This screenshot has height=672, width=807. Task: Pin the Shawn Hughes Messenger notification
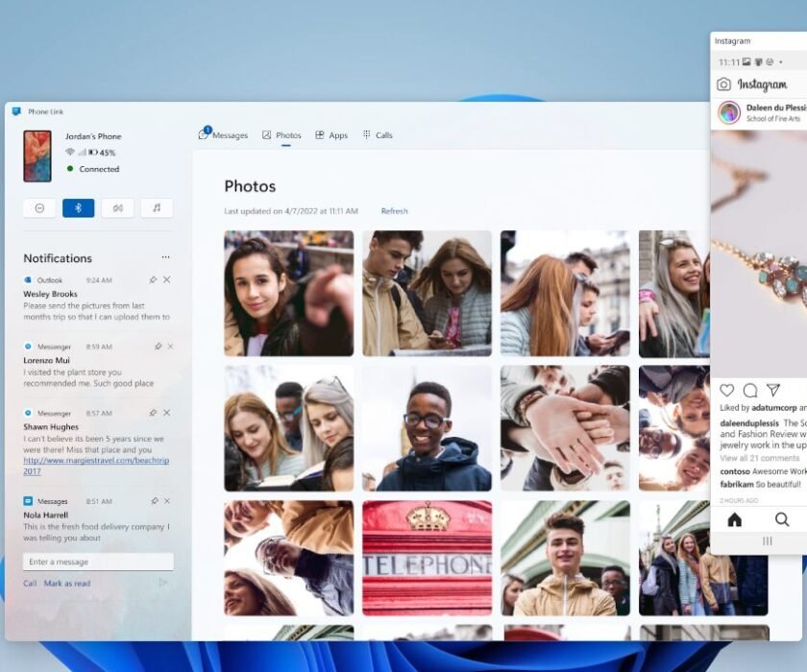pyautogui.click(x=153, y=413)
